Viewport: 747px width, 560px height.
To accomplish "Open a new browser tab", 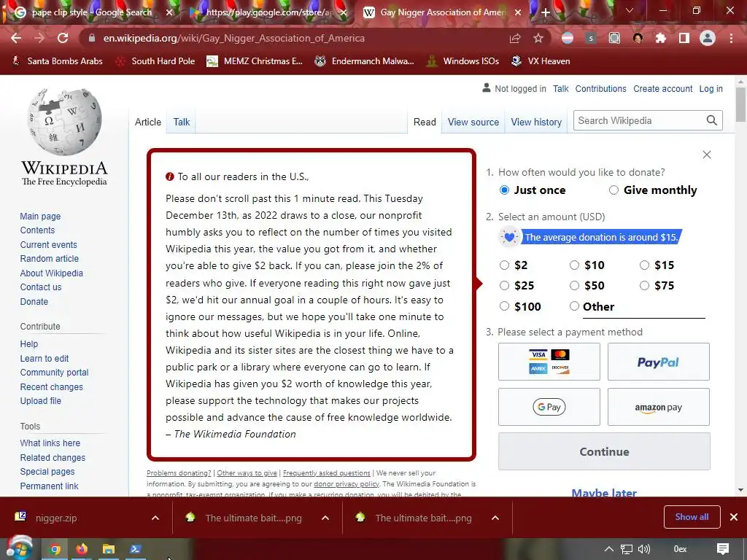I will click(x=546, y=12).
